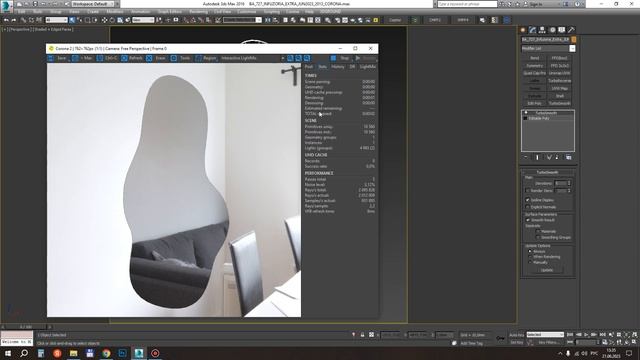Open the reference coordinate system View dropdown

(x=143, y=20)
